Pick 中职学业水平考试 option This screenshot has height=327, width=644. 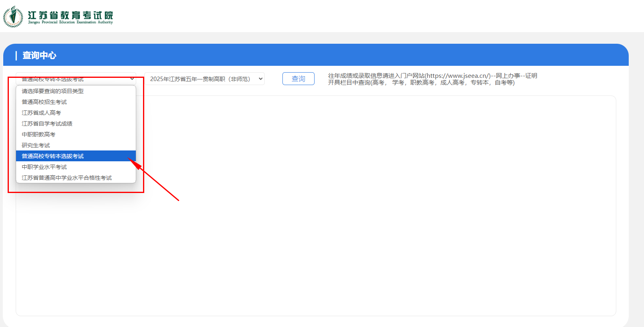click(44, 167)
